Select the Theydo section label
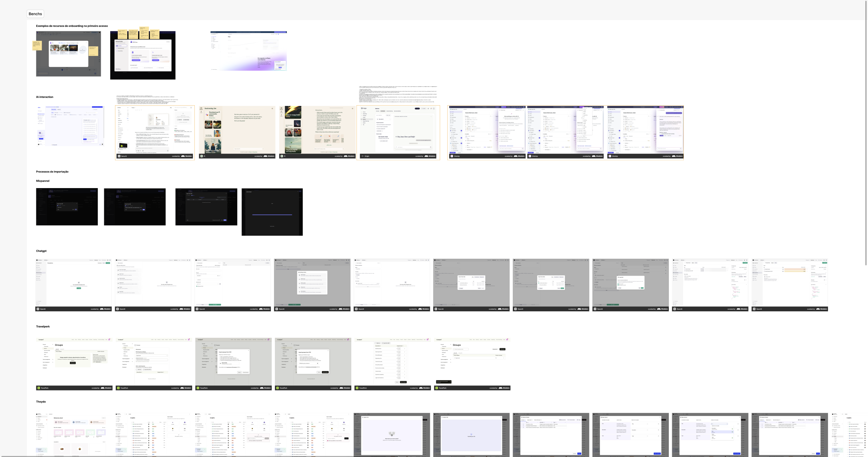868x457 pixels. point(41,402)
